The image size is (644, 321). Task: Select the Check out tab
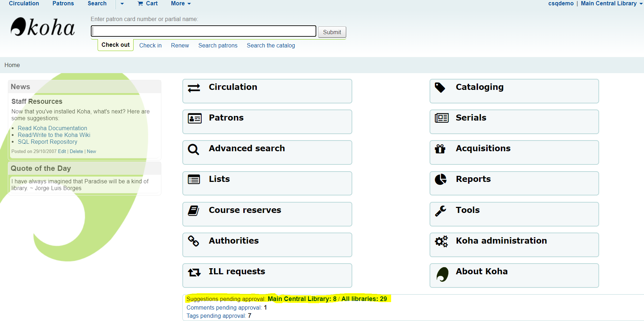pos(115,45)
